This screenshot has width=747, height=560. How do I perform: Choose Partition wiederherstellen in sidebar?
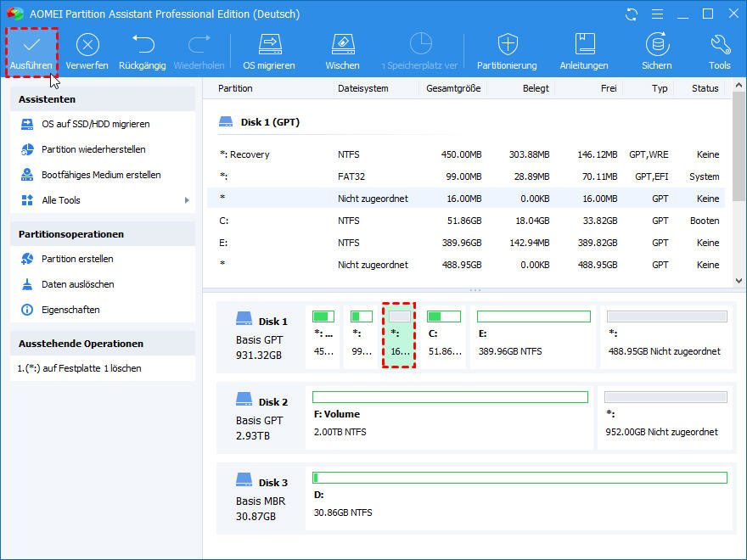(x=93, y=149)
